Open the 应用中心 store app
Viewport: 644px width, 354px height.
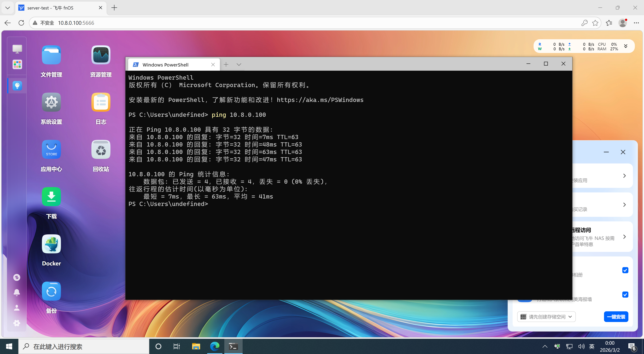click(51, 149)
